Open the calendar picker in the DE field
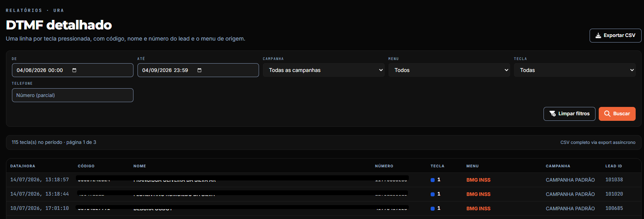The height and width of the screenshot is (219, 644). click(74, 70)
